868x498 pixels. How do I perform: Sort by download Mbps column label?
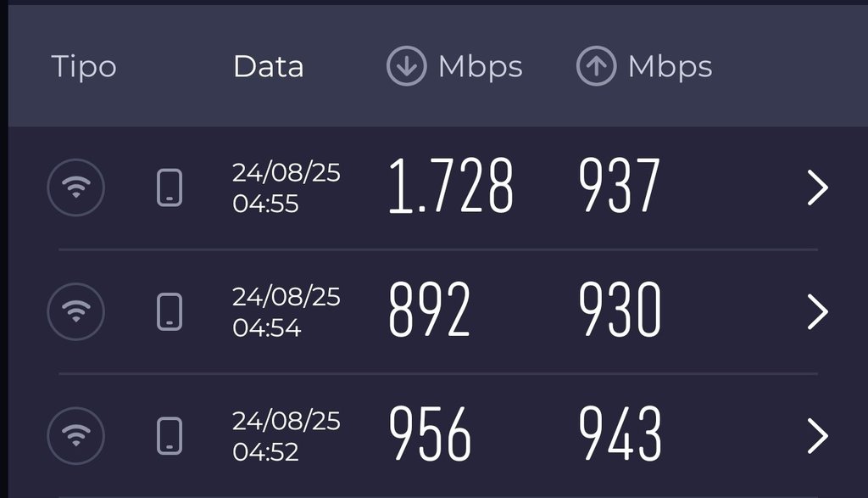(480, 66)
